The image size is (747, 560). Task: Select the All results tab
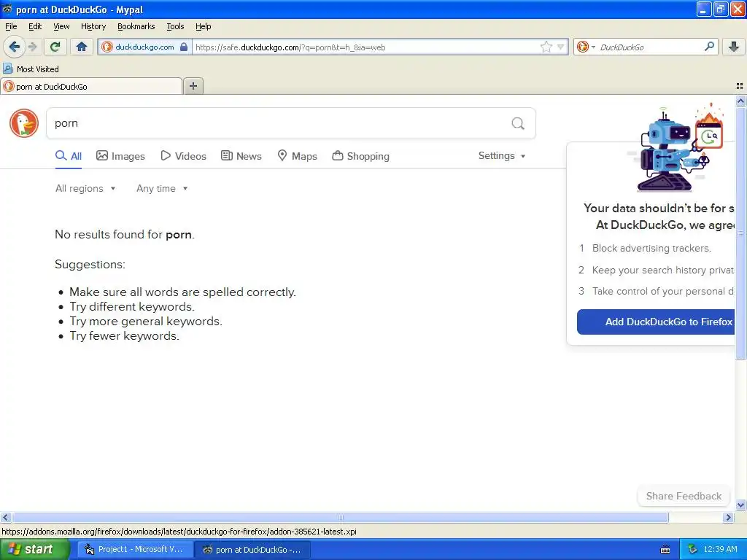(69, 156)
